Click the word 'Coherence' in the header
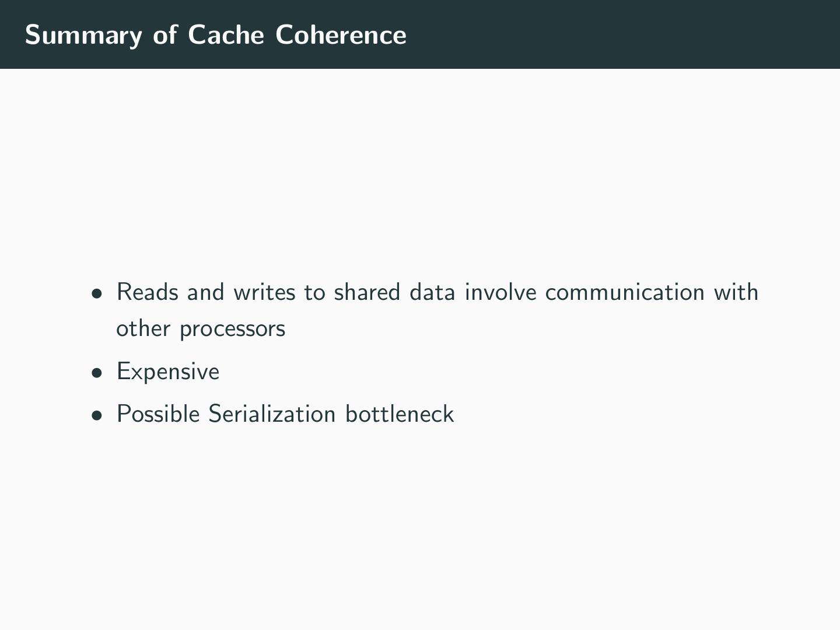Image resolution: width=840 pixels, height=630 pixels. [x=341, y=35]
